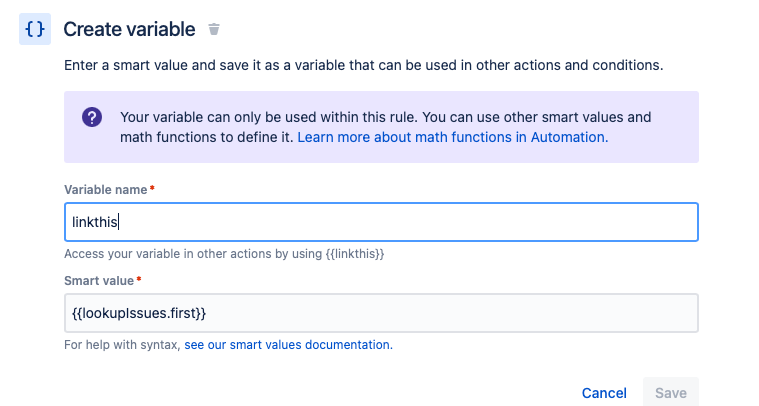Click the "Enter a smart value" description
The height and width of the screenshot is (406, 759).
364,66
